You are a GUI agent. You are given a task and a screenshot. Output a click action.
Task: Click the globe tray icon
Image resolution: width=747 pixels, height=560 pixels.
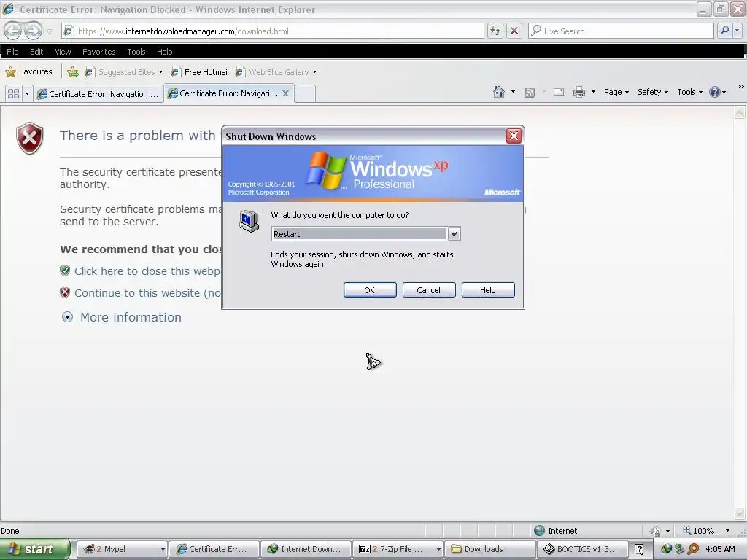click(x=667, y=549)
